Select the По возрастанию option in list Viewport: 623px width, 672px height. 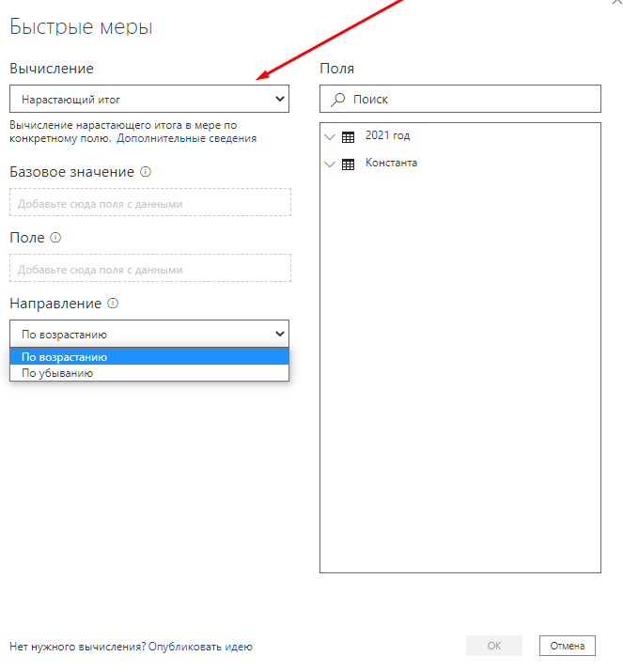click(x=149, y=356)
